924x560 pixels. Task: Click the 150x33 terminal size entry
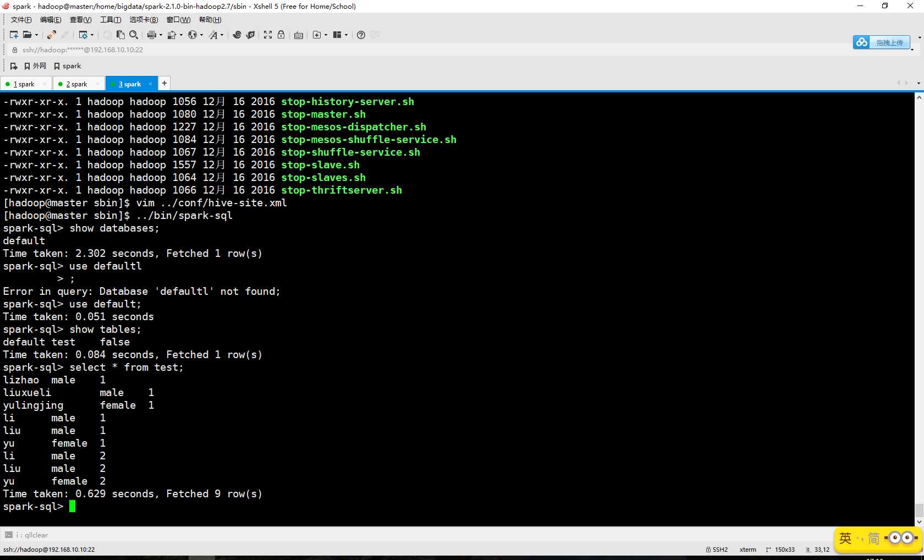click(780, 550)
